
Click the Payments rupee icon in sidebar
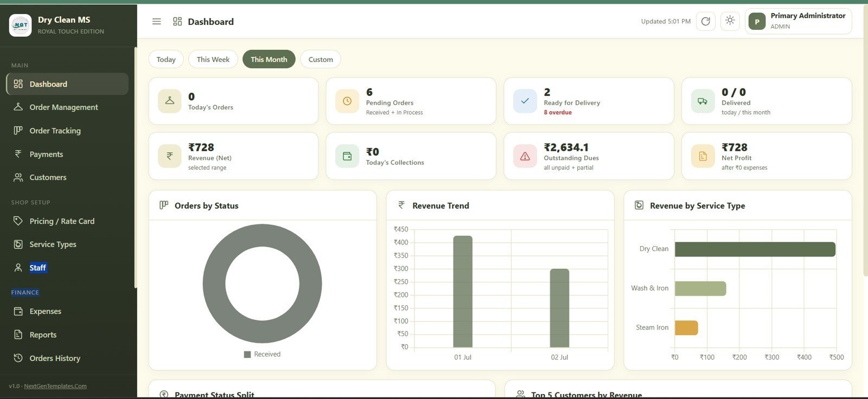tap(18, 154)
